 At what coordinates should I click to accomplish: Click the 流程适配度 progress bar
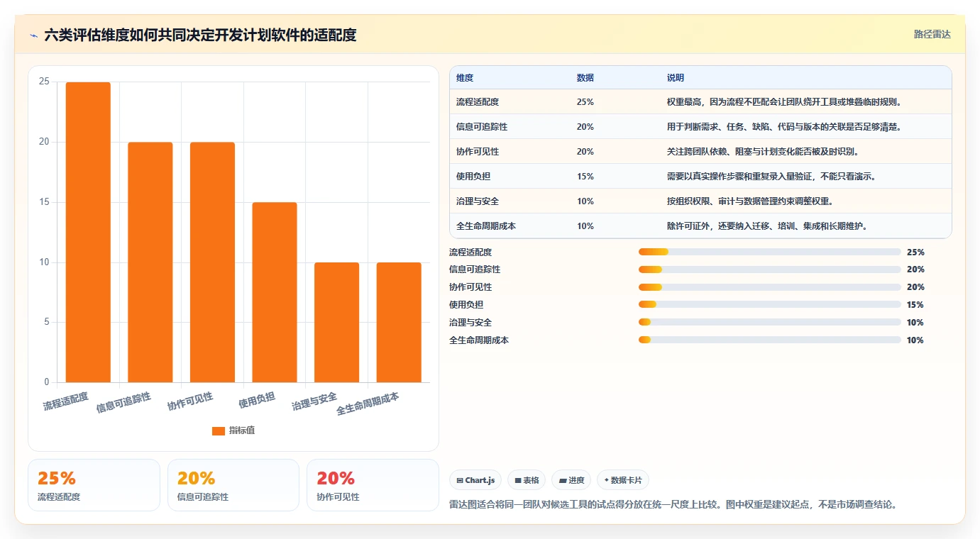(770, 252)
